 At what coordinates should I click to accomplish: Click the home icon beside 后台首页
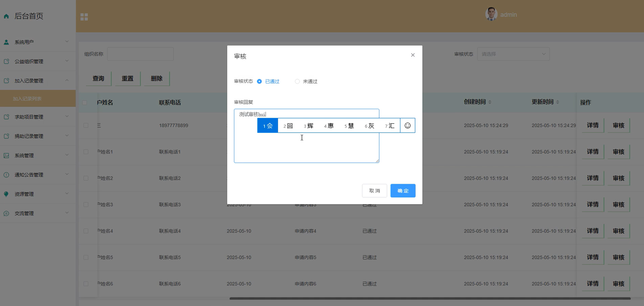click(x=6, y=16)
